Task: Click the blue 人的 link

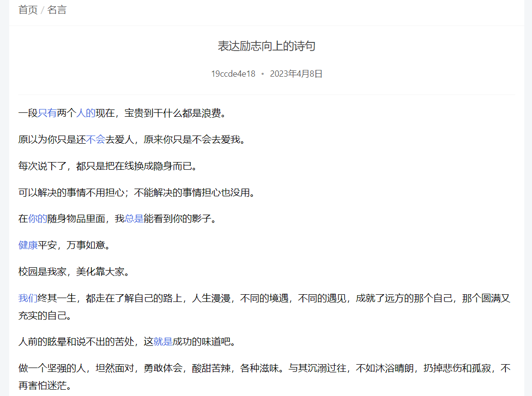Action: coord(86,113)
